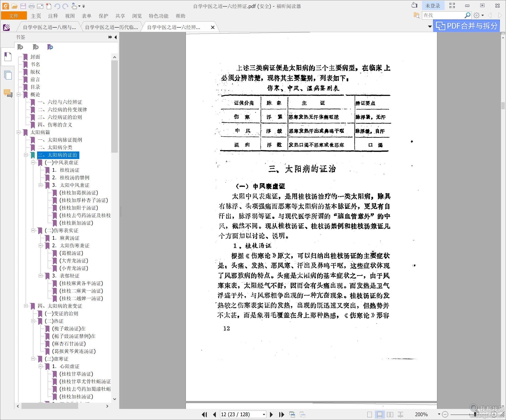Click the zoom out minus button
The height and width of the screenshot is (420, 506).
coord(445,415)
